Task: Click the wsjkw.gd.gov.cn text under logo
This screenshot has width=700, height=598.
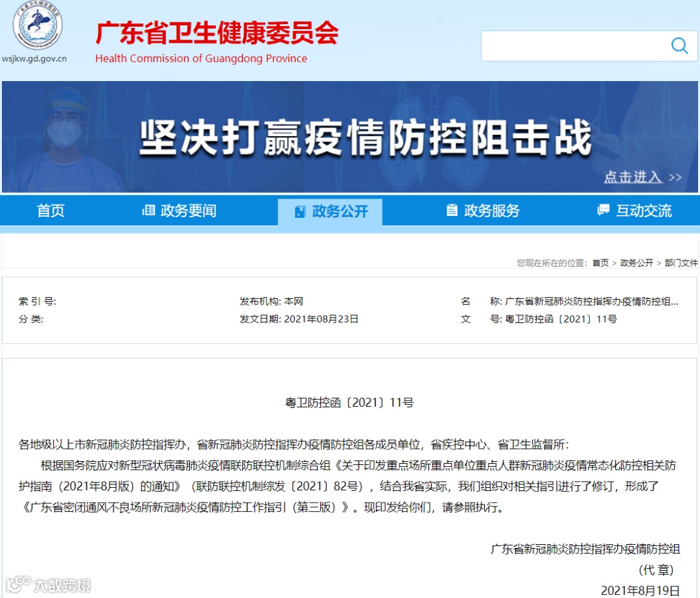Action: (x=34, y=58)
